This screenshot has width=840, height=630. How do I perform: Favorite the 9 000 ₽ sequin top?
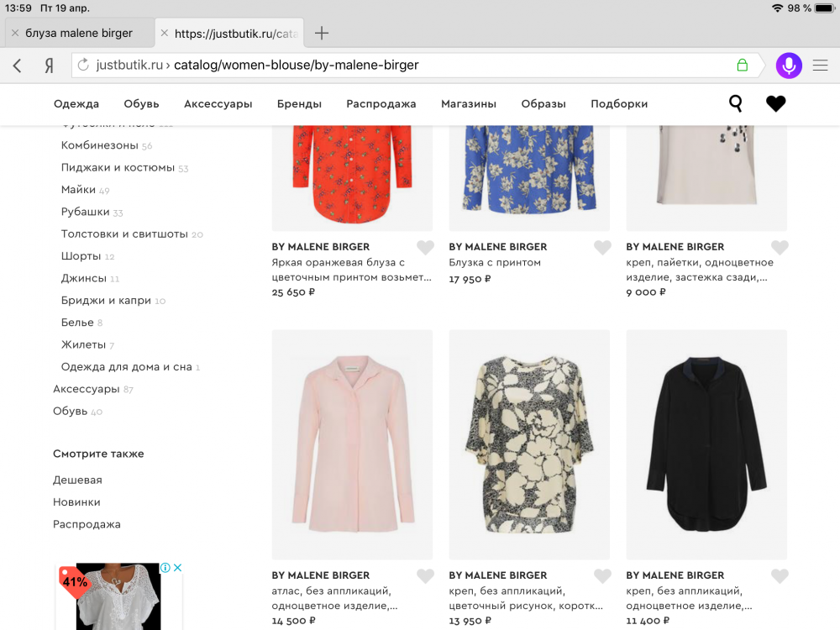tap(780, 247)
